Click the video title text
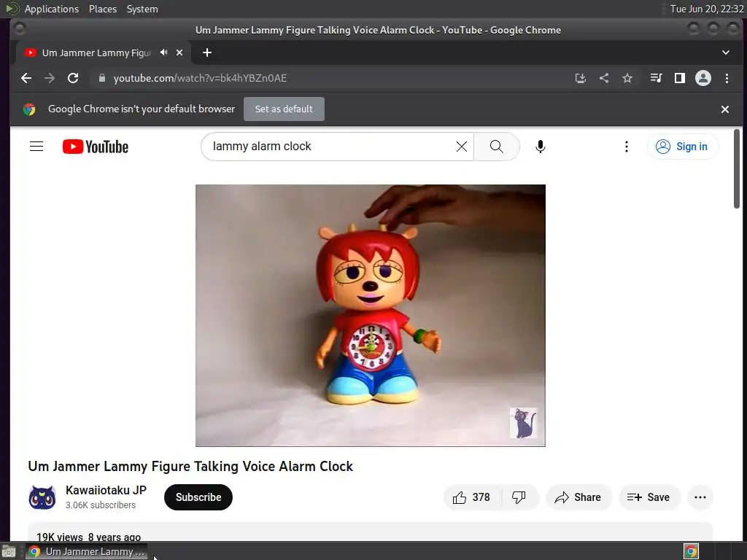 point(190,466)
